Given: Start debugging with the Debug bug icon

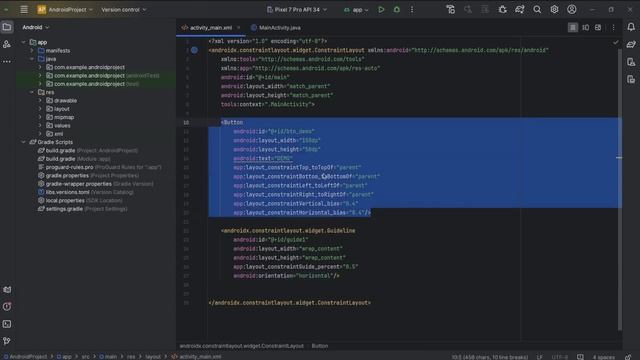Looking at the screenshot, I should tap(397, 9).
